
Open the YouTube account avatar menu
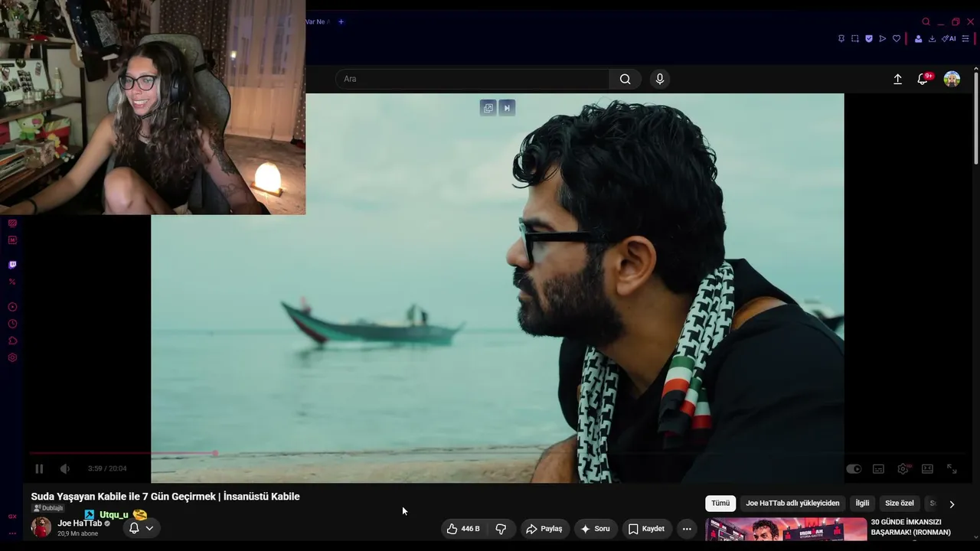click(952, 79)
